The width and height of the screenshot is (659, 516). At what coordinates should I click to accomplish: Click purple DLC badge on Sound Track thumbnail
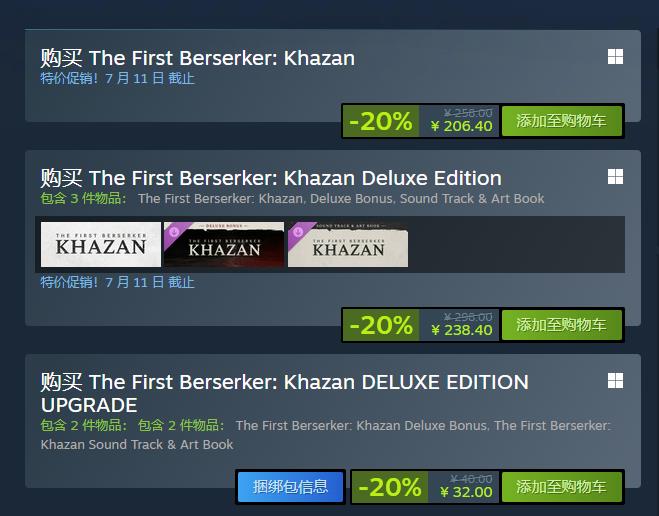tap(297, 232)
